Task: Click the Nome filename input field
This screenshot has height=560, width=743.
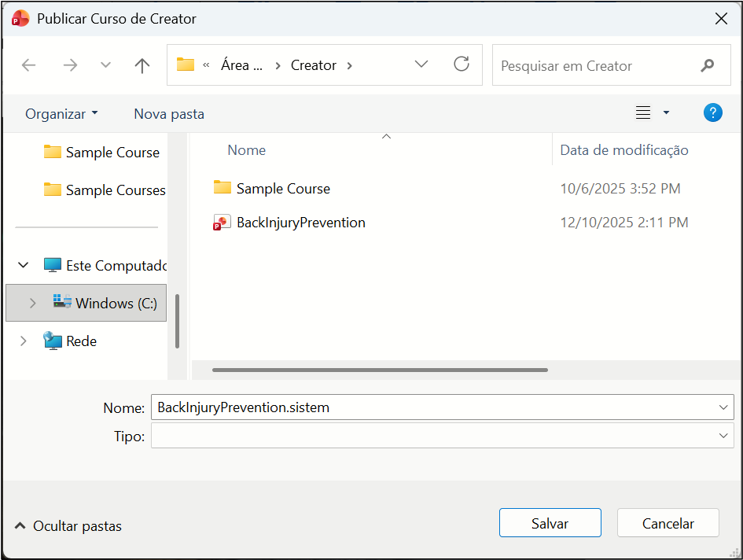Action: pos(432,407)
